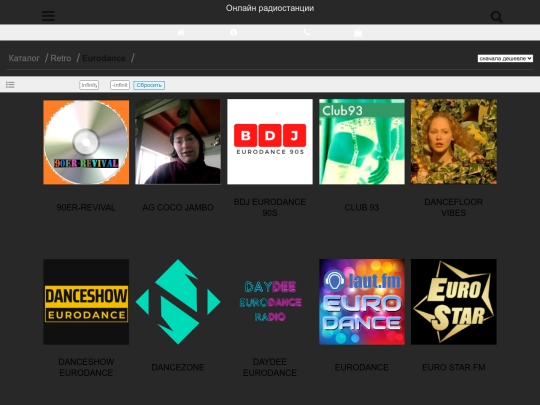Viewport: 540px width, 405px height.
Task: Select the DANCEFLOOR VIBES title
Action: click(x=454, y=207)
